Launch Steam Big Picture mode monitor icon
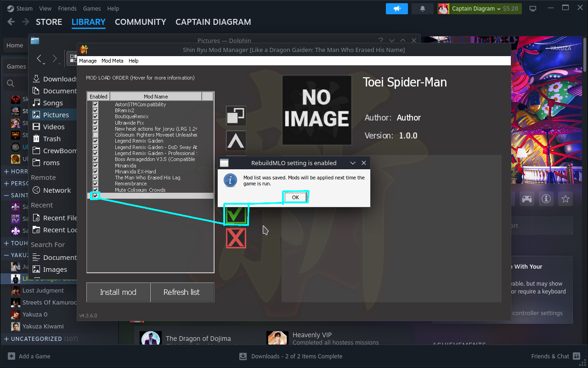 pyautogui.click(x=533, y=9)
